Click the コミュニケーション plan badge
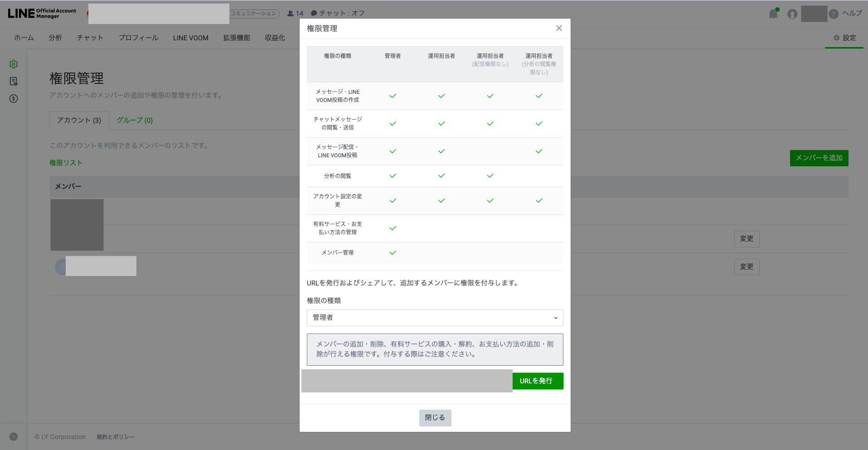Screen dimensions: 868x450 click(x=254, y=14)
